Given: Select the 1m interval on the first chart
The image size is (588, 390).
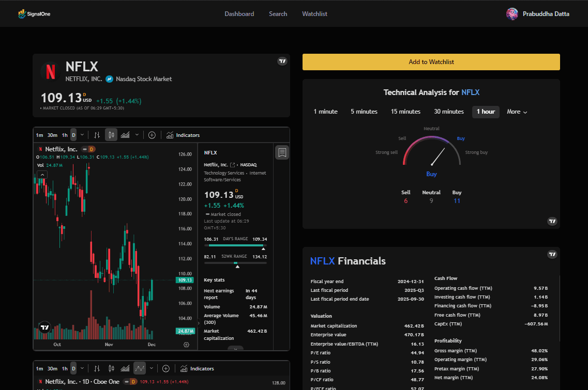Looking at the screenshot, I should pyautogui.click(x=39, y=135).
